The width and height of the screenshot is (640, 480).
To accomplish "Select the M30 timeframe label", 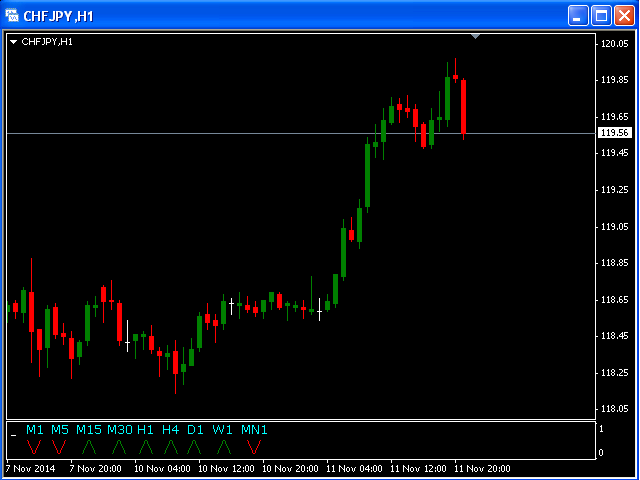I will click(x=119, y=430).
